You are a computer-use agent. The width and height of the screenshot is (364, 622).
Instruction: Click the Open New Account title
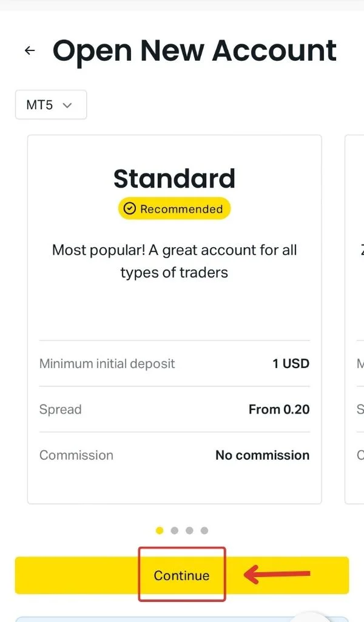coord(194,50)
